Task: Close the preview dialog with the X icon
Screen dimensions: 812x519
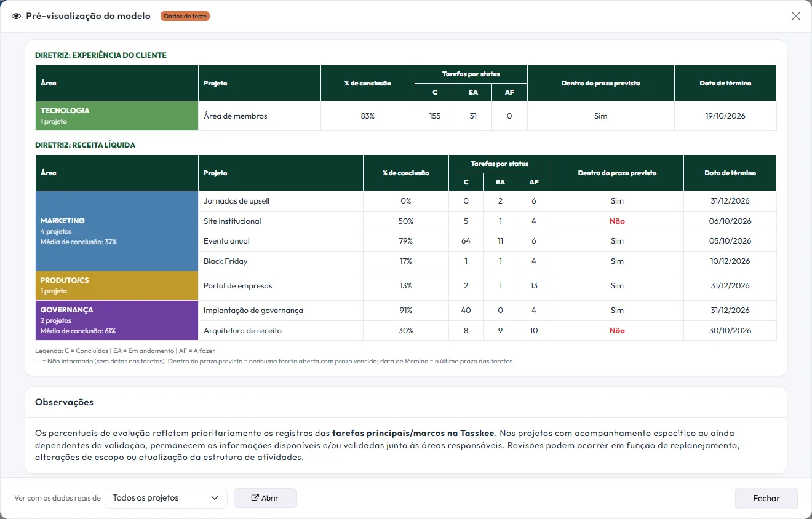Action: [796, 16]
